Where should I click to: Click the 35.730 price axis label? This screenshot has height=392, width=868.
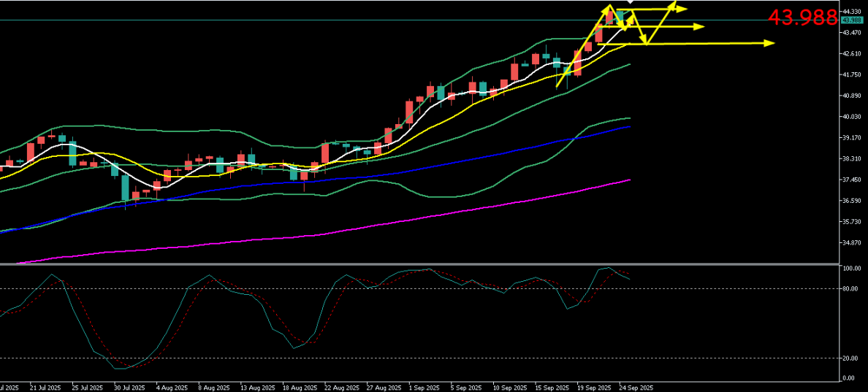[x=851, y=222]
